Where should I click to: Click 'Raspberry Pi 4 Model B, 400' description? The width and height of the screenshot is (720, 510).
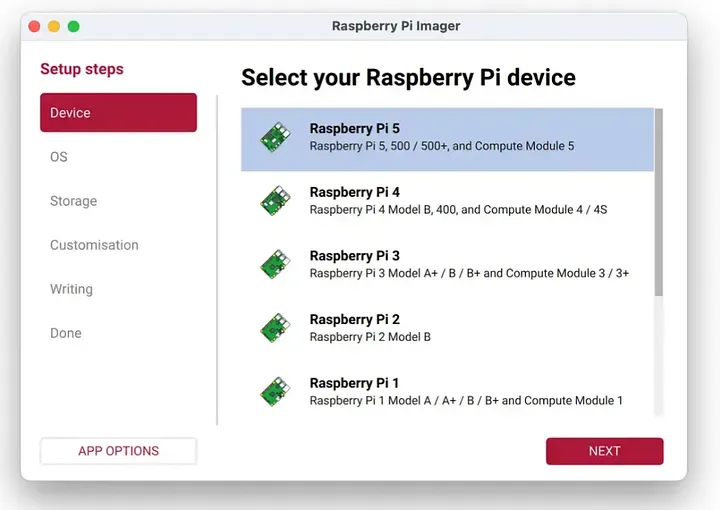pyautogui.click(x=458, y=210)
